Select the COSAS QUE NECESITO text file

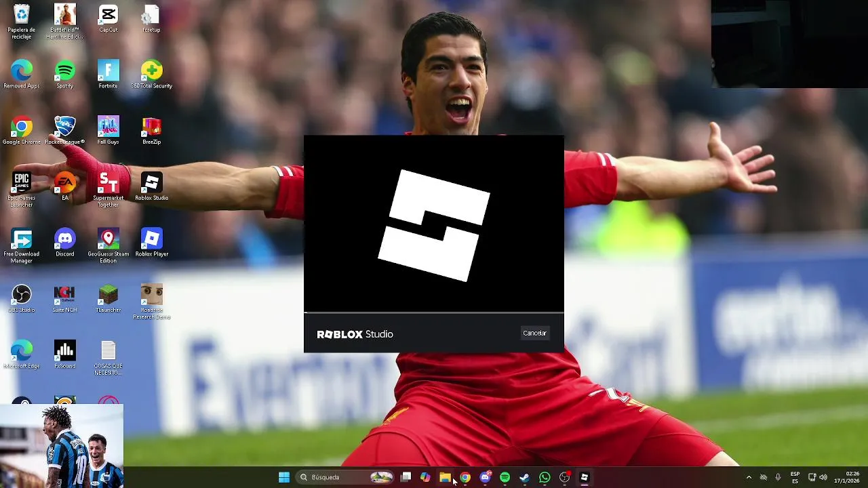[108, 358]
